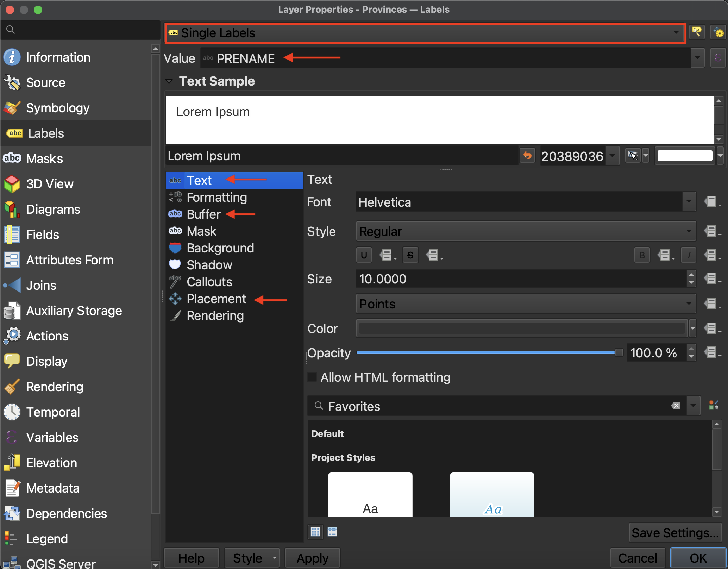Image resolution: width=728 pixels, height=569 pixels.
Task: Switch style list to list view
Action: 332,531
